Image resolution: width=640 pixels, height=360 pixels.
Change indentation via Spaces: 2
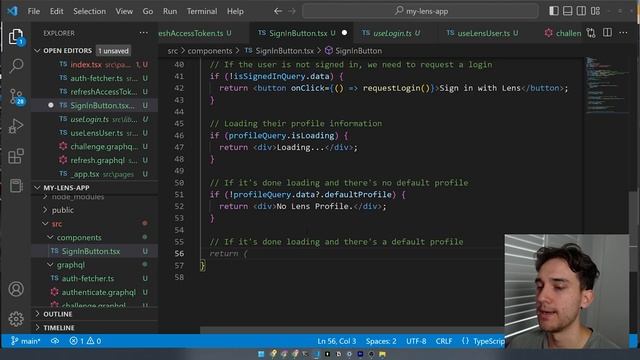[381, 341]
